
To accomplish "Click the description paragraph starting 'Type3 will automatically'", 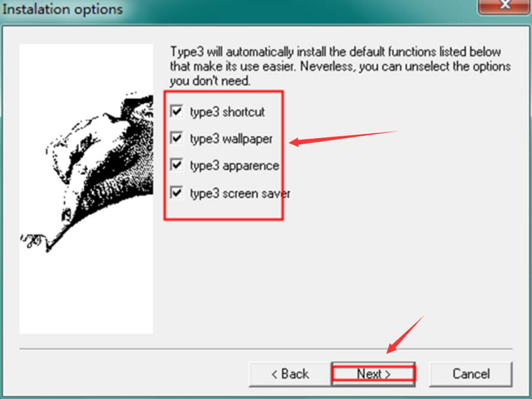I will 340,66.
